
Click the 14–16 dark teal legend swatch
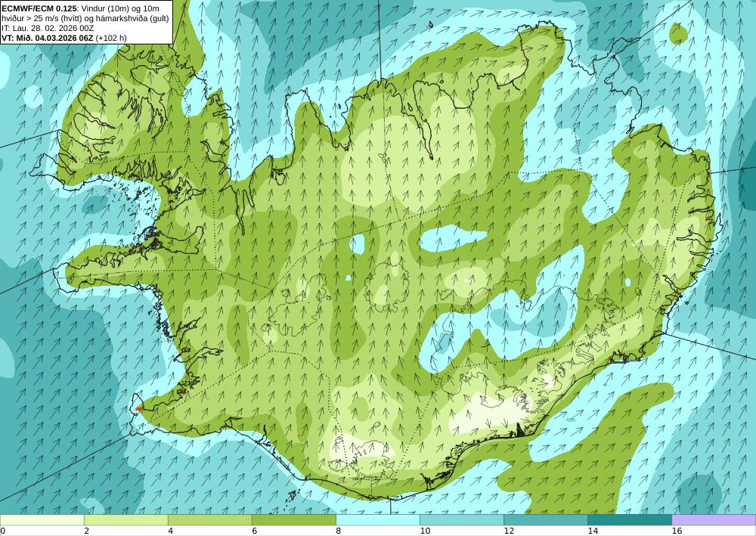tap(630, 520)
